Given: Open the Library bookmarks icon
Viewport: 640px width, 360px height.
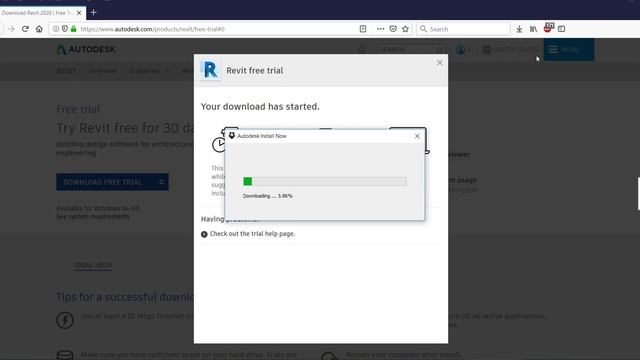Looking at the screenshot, I should click(533, 29).
